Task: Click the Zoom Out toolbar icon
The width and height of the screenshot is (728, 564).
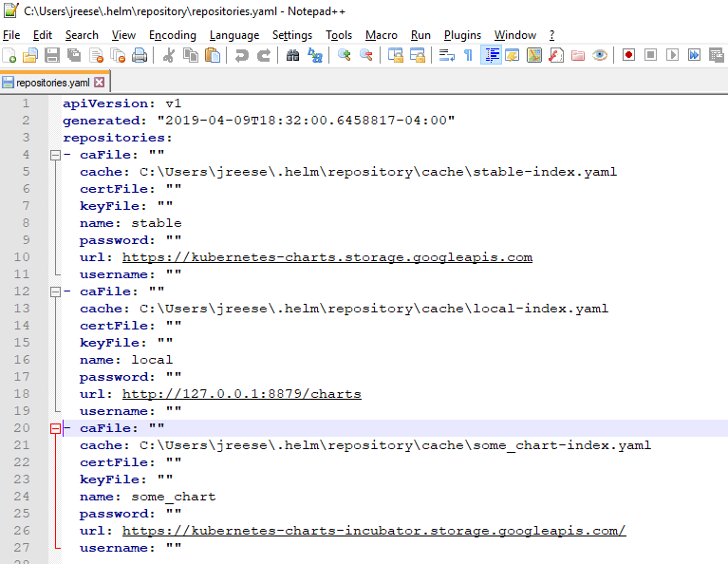Action: 365,55
